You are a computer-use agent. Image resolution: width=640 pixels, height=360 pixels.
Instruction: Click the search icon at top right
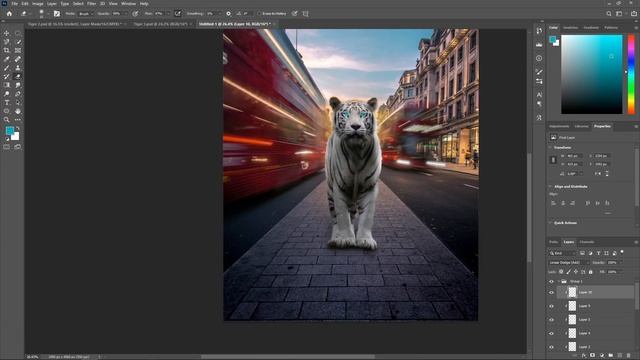[609, 13]
